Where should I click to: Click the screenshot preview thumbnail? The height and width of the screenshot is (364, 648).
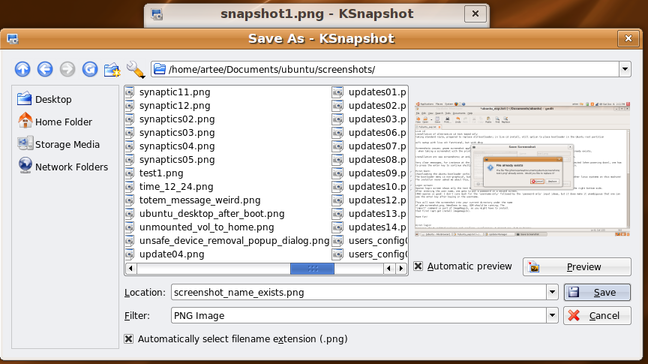pos(522,169)
